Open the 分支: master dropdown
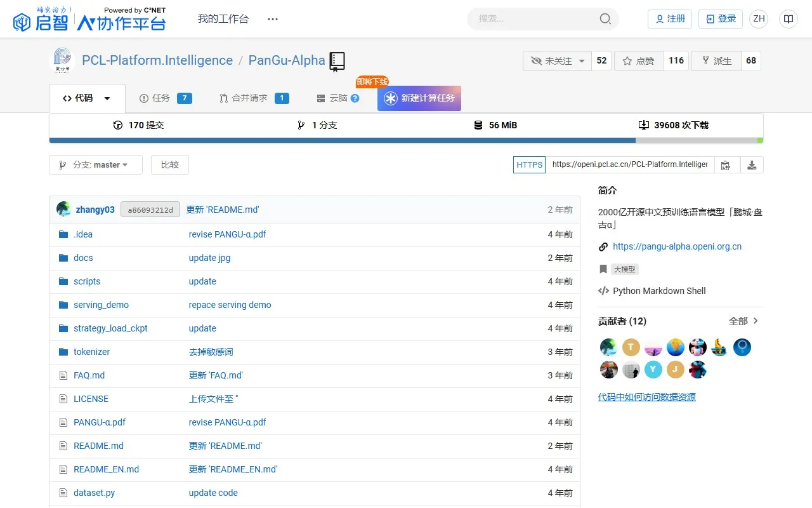Image resolution: width=812 pixels, height=508 pixels. pos(95,164)
